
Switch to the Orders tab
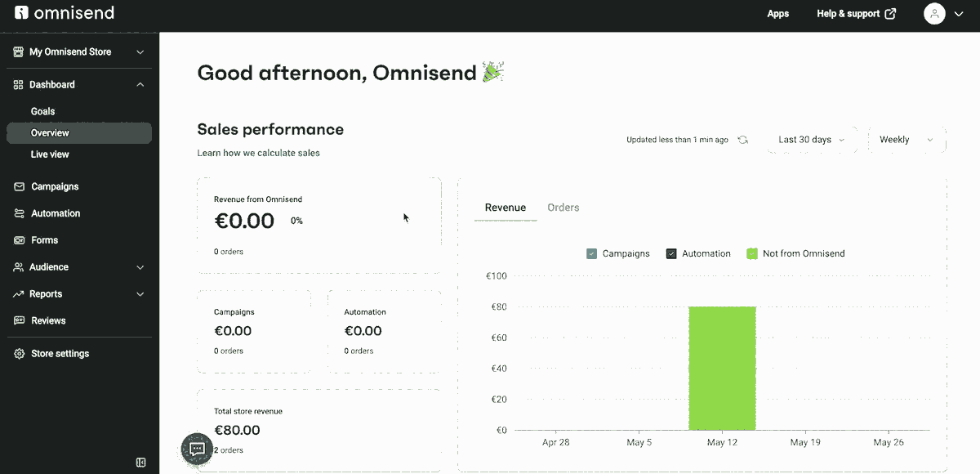pos(563,207)
